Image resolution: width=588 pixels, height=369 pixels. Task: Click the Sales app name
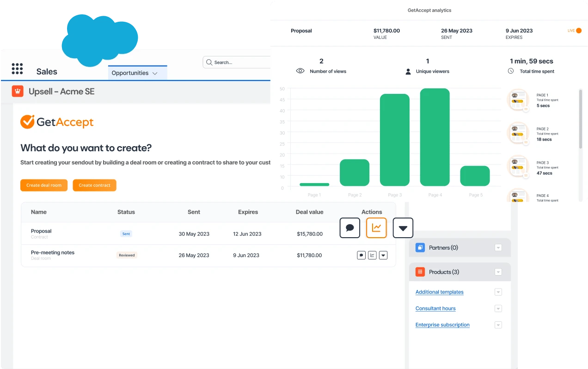pyautogui.click(x=47, y=72)
